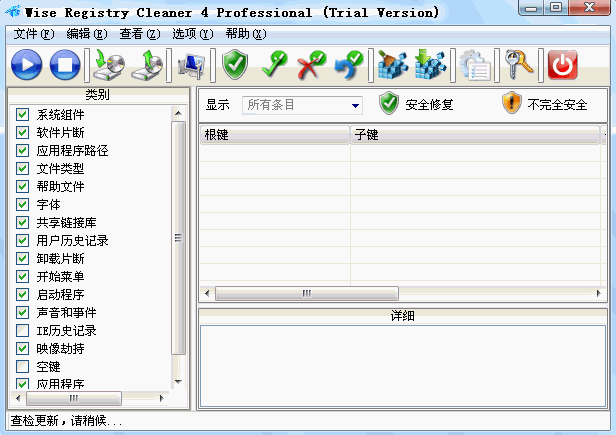Image resolution: width=616 pixels, height=435 pixels.
Task: Uncheck the 系统组件 checkbox
Action: [23, 115]
